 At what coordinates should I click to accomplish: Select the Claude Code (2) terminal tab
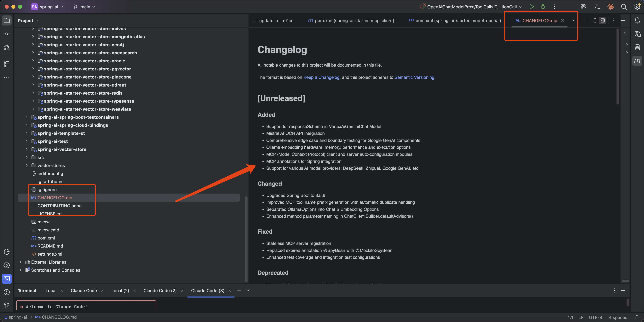pos(160,290)
